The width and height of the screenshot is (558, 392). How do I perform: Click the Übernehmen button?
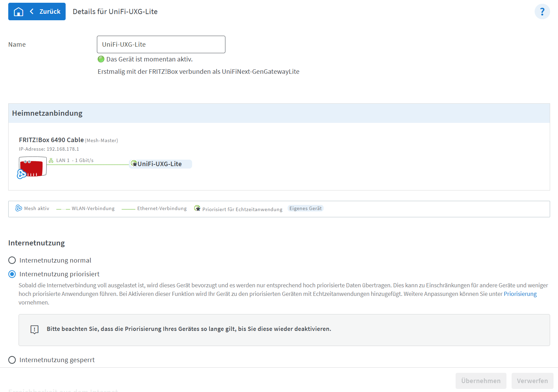481,381
